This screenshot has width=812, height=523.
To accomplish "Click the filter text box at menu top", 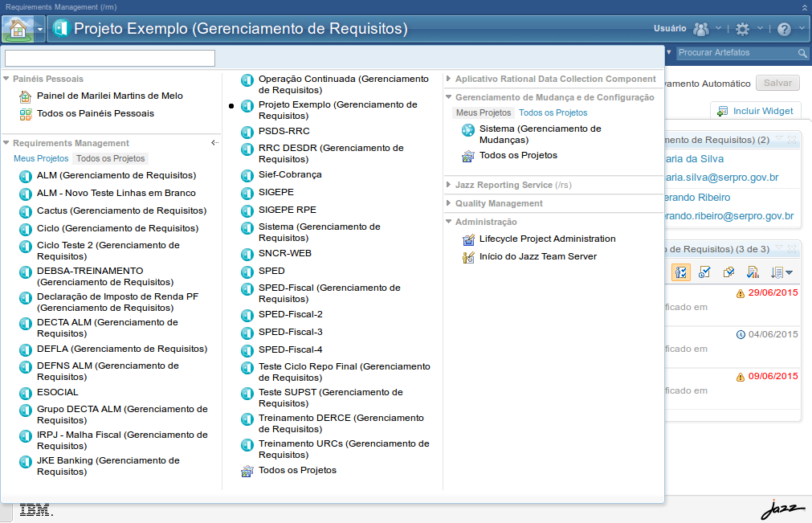I will coord(110,58).
